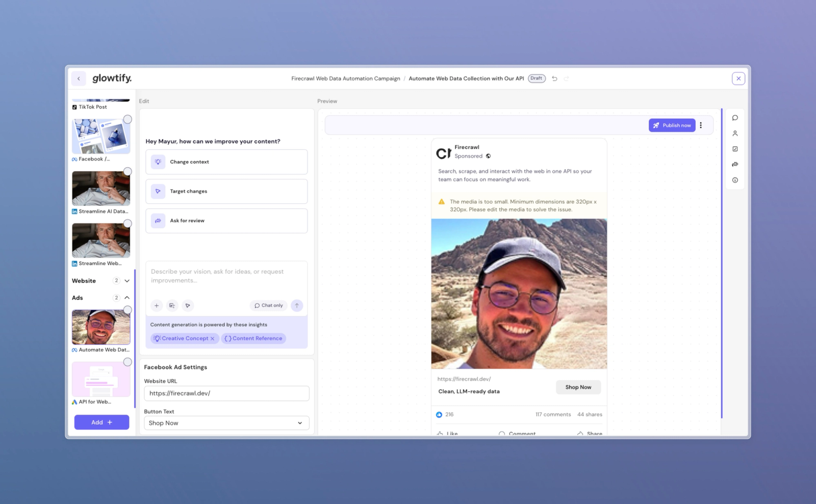Screen dimensions: 816x504
Task: Click the share arrows icon in right sidebar
Action: click(735, 165)
